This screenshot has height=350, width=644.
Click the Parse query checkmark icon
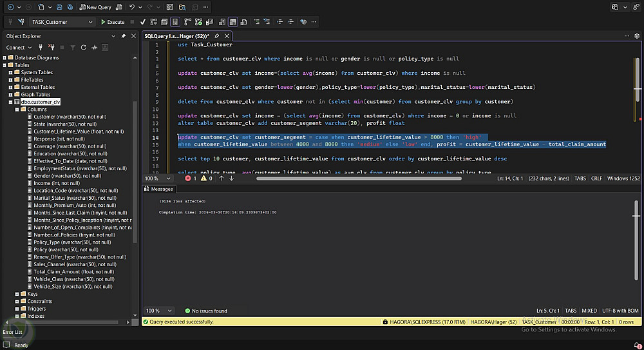pos(142,22)
